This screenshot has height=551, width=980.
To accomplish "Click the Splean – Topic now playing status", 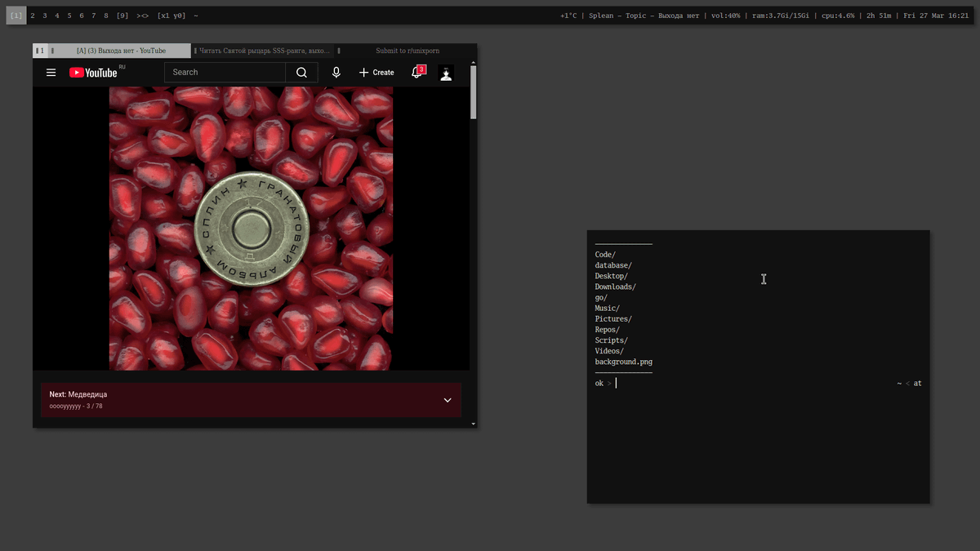I will pos(644,16).
